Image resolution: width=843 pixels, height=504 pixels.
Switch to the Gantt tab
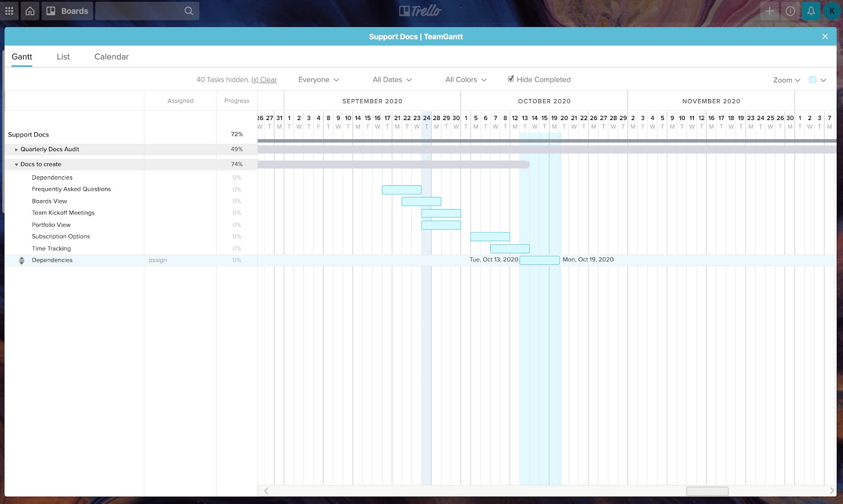[22, 57]
